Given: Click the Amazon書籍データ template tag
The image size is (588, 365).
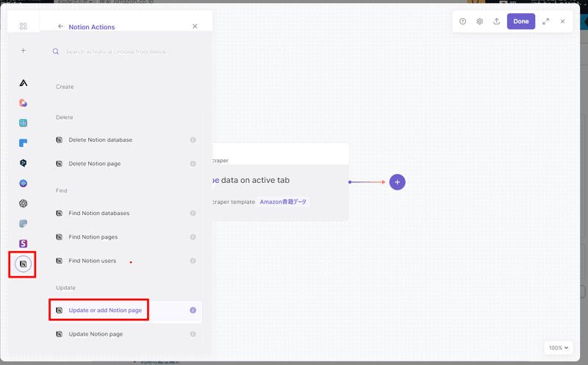Looking at the screenshot, I should [283, 202].
